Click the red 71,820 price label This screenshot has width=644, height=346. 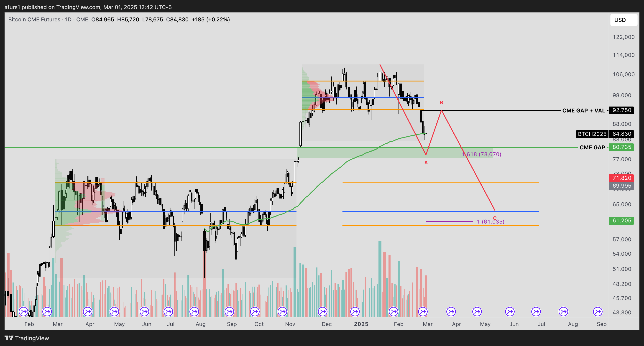621,178
